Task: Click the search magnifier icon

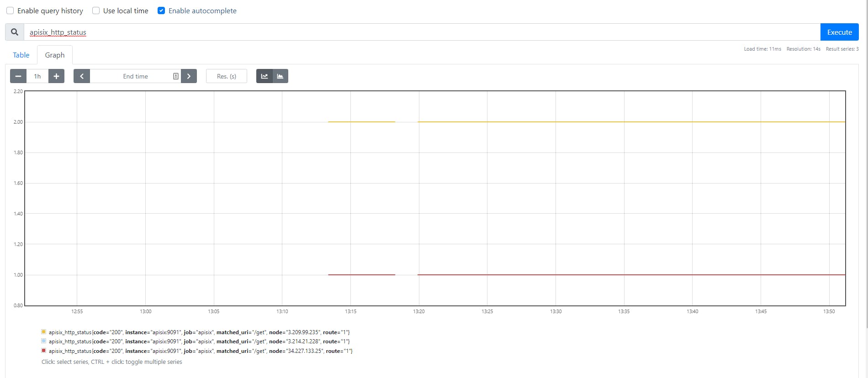Action: coord(15,32)
